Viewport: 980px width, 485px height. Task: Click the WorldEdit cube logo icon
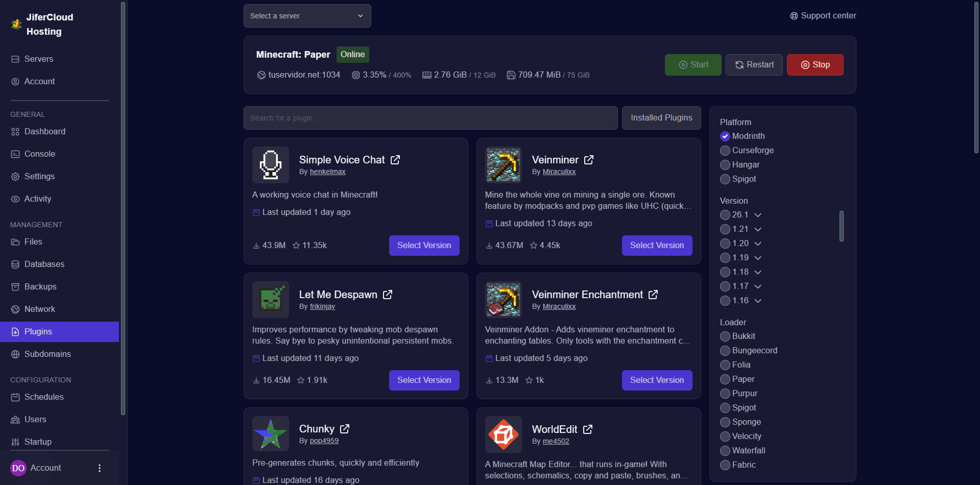pyautogui.click(x=504, y=434)
